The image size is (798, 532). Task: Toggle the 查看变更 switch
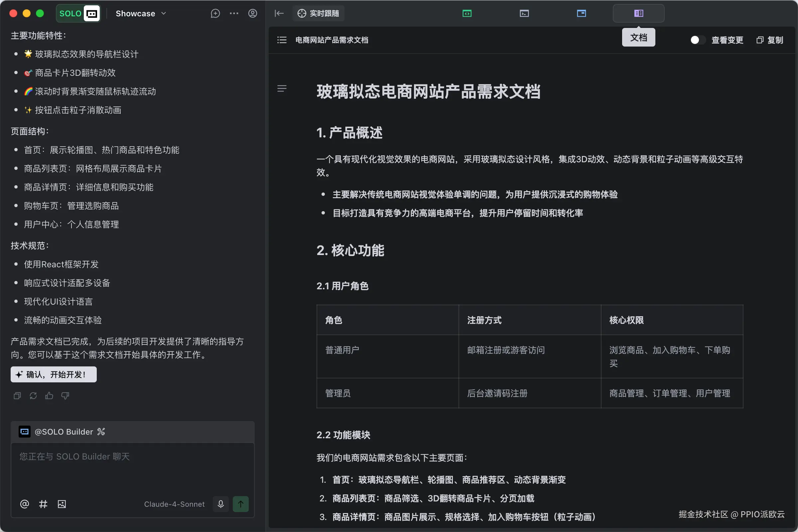[698, 40]
